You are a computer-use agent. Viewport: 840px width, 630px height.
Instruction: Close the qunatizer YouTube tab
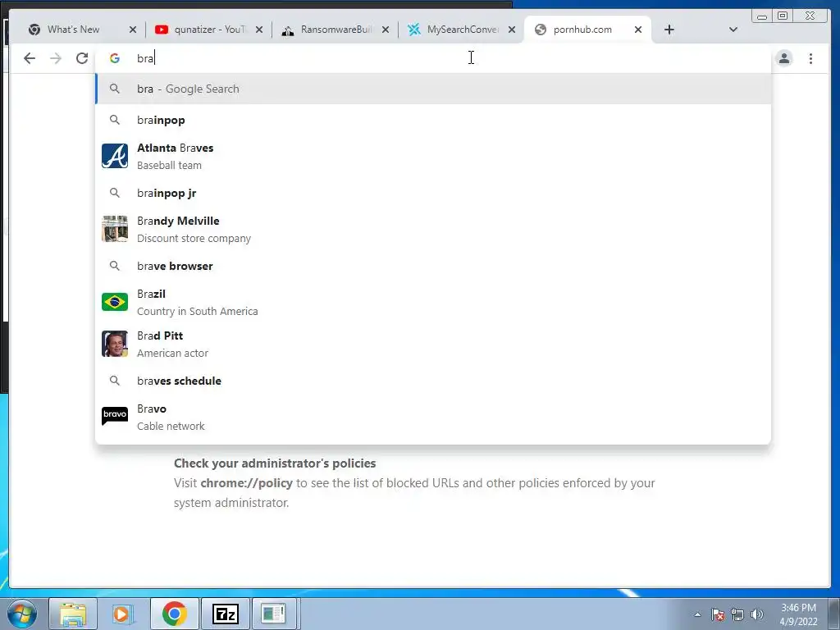259,30
